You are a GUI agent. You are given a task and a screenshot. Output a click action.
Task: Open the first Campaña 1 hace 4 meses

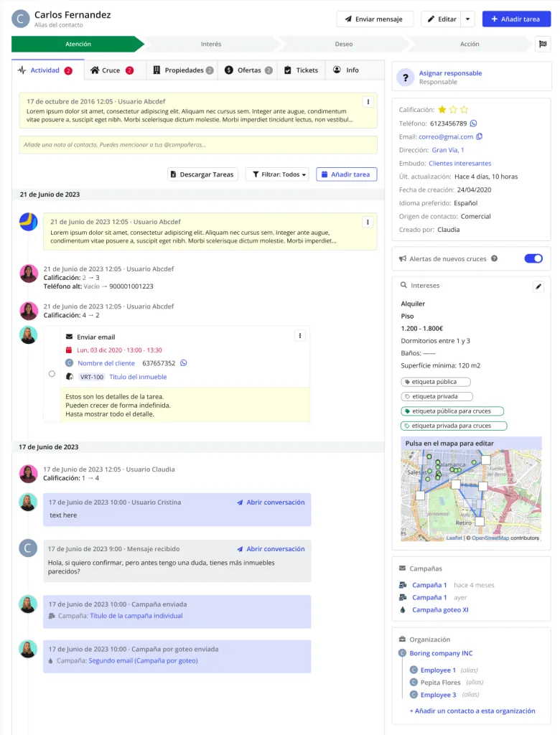(429, 585)
